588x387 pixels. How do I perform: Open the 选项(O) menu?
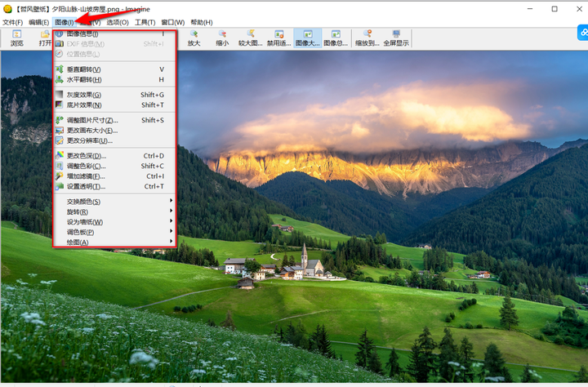118,23
